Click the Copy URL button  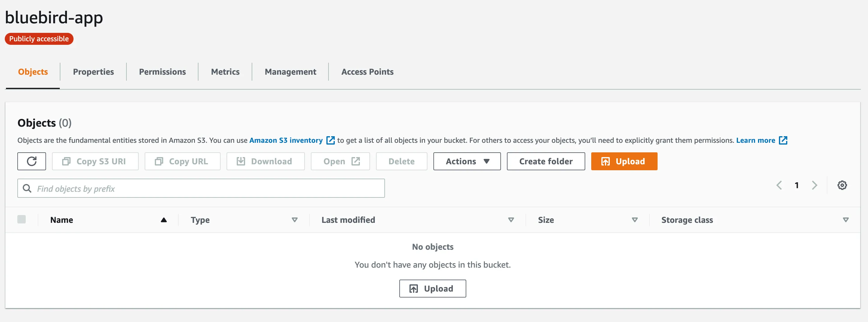coord(183,161)
